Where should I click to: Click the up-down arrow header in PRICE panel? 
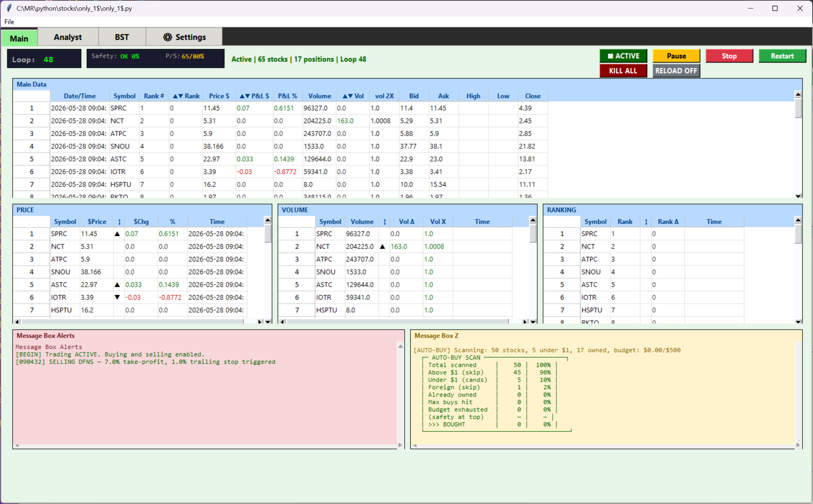pyautogui.click(x=119, y=222)
